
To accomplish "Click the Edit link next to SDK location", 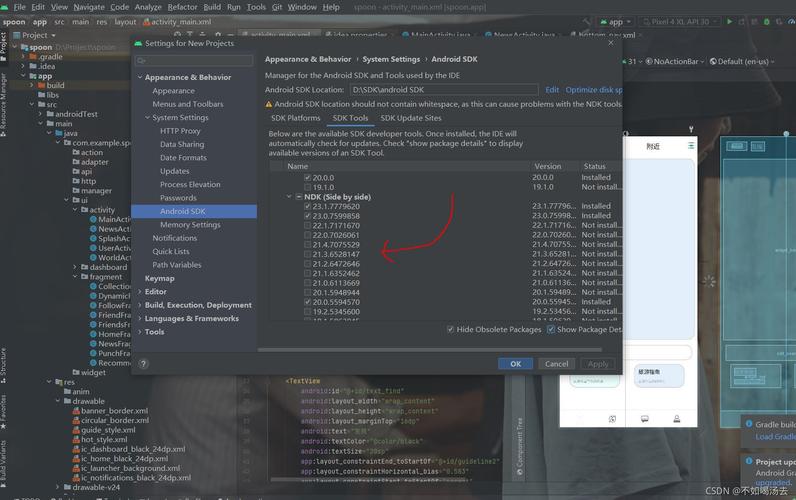I will point(552,90).
